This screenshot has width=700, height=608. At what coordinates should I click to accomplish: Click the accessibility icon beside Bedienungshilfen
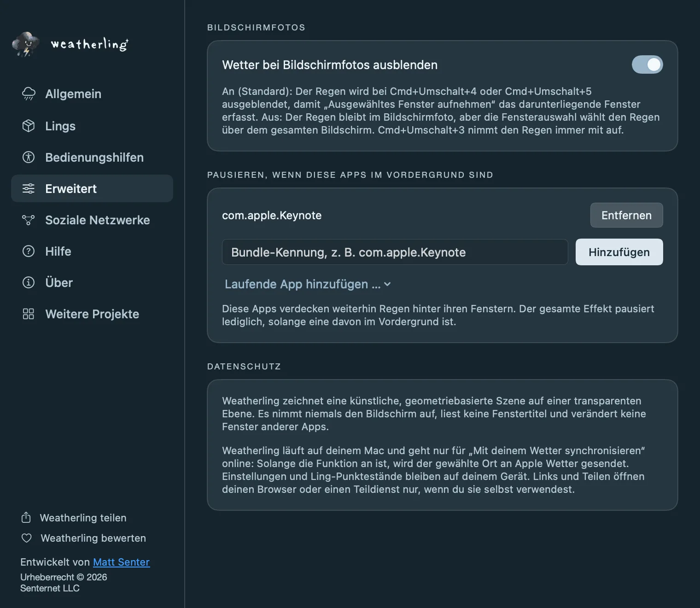click(29, 157)
